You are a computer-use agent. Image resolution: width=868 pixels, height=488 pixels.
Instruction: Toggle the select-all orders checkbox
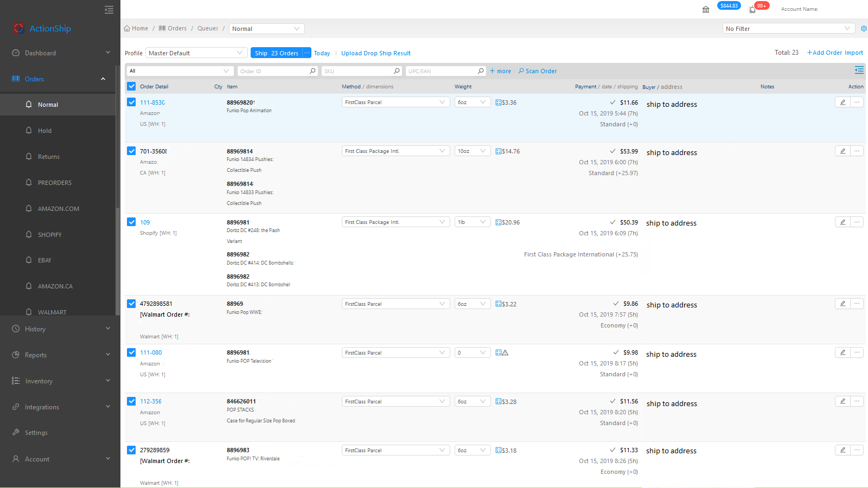point(131,86)
